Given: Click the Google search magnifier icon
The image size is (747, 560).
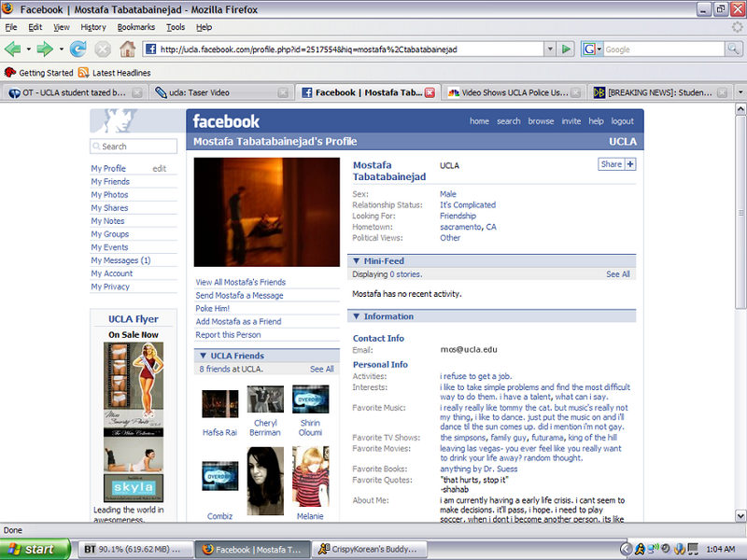Looking at the screenshot, I should (x=733, y=49).
